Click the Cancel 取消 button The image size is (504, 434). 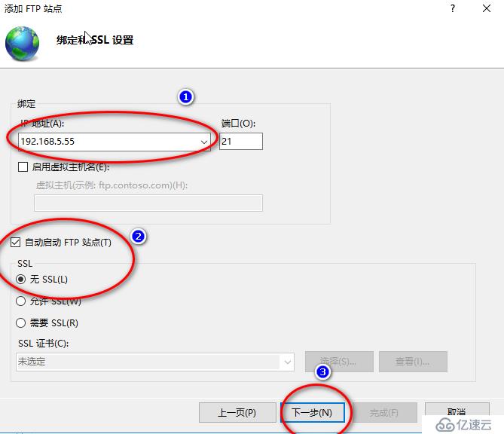click(457, 411)
